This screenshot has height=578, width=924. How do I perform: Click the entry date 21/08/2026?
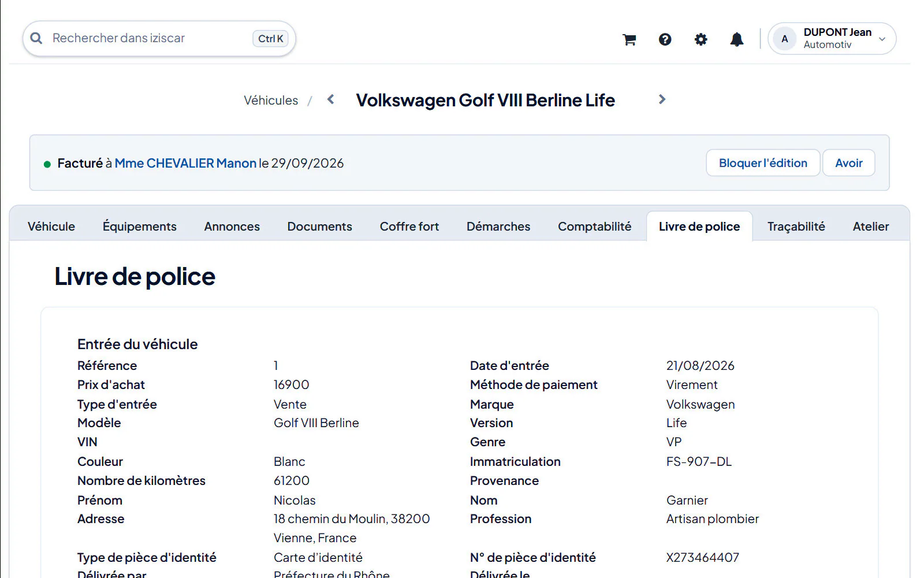(x=701, y=366)
